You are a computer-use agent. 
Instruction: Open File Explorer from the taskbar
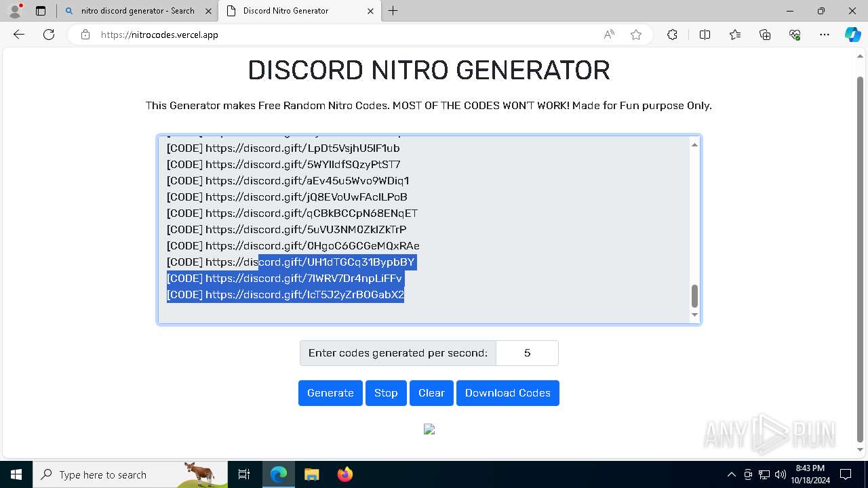click(x=311, y=474)
